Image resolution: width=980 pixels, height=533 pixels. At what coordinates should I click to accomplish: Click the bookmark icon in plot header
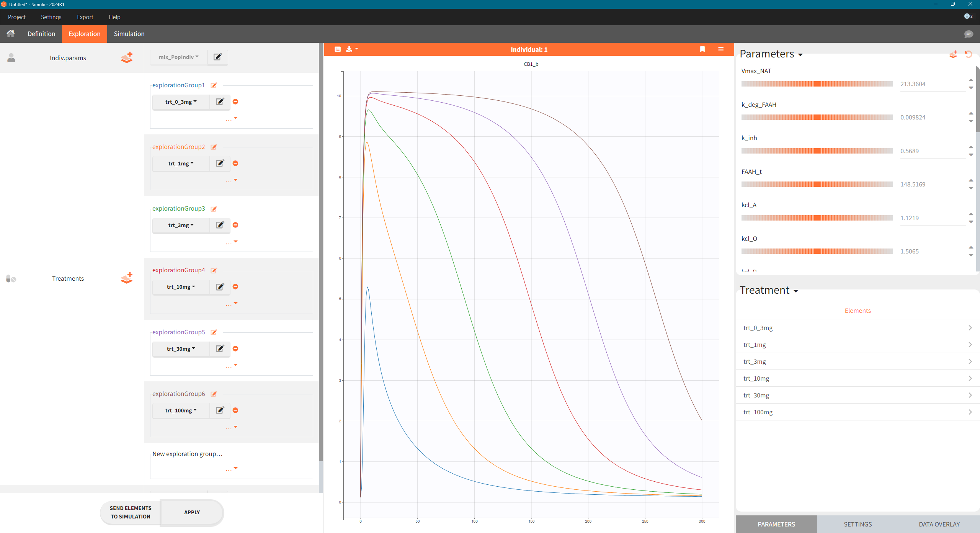coord(702,49)
